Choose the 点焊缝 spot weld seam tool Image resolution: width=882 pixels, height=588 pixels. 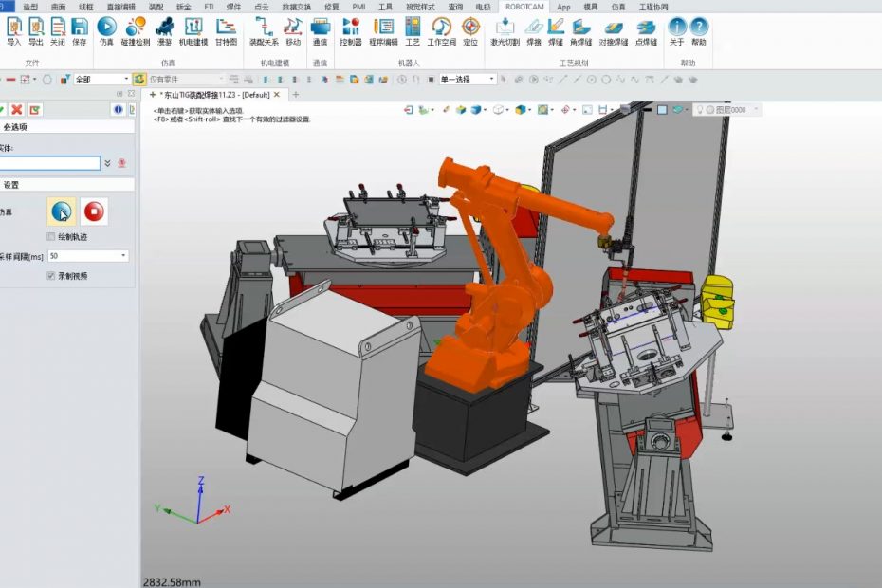(646, 31)
